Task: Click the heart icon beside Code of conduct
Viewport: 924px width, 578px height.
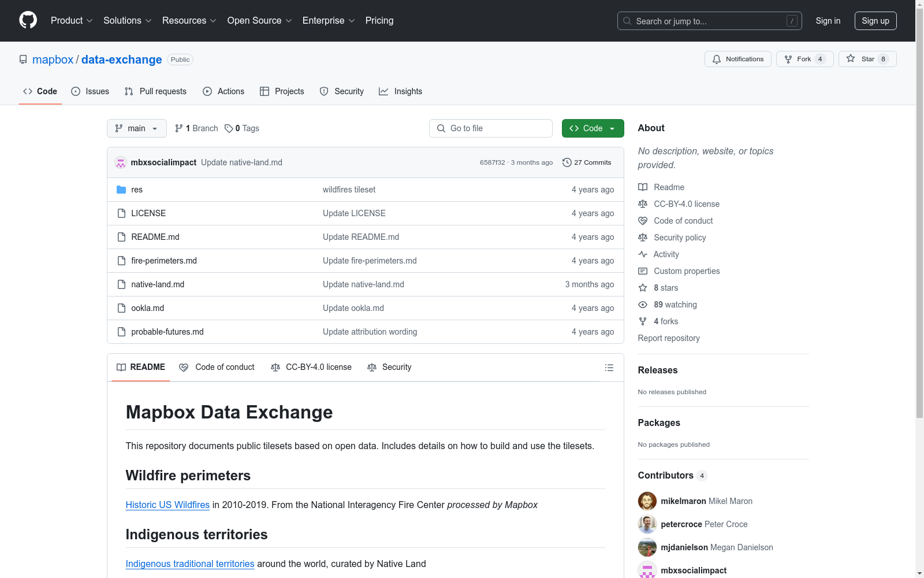Action: pos(643,221)
